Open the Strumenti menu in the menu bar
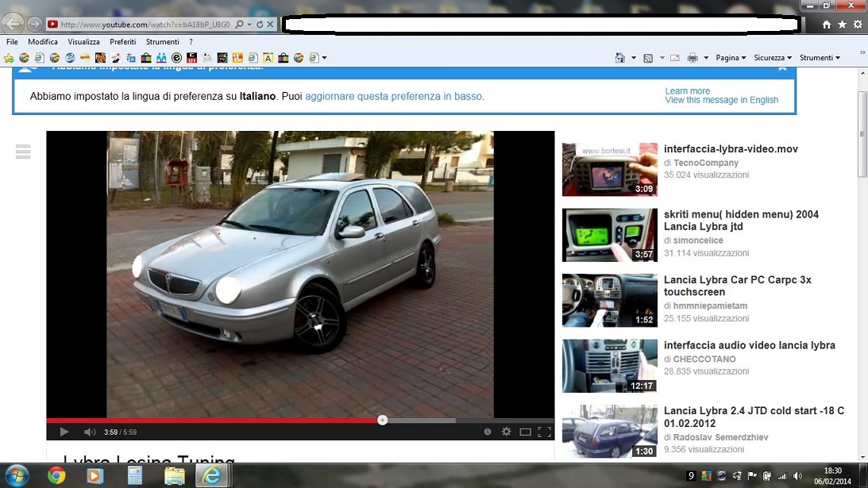868x488 pixels. pyautogui.click(x=162, y=41)
